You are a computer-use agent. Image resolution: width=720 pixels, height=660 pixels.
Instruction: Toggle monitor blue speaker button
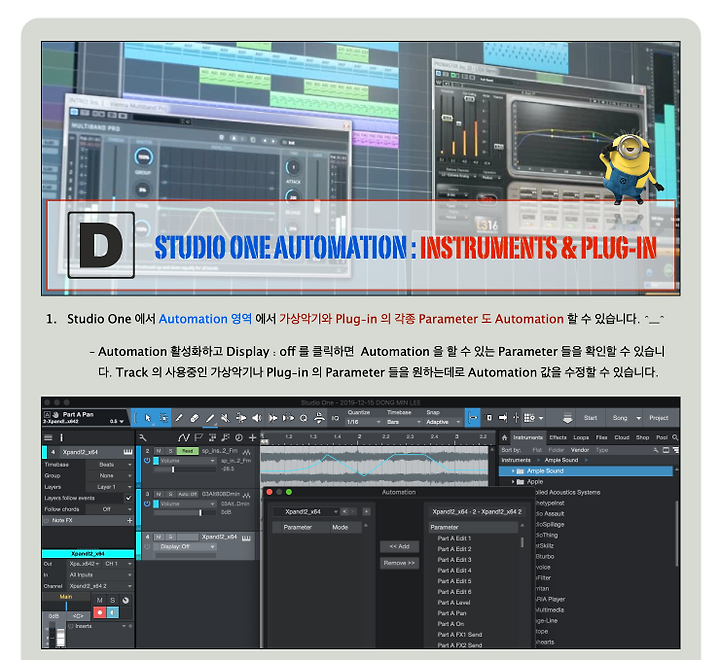(112, 612)
